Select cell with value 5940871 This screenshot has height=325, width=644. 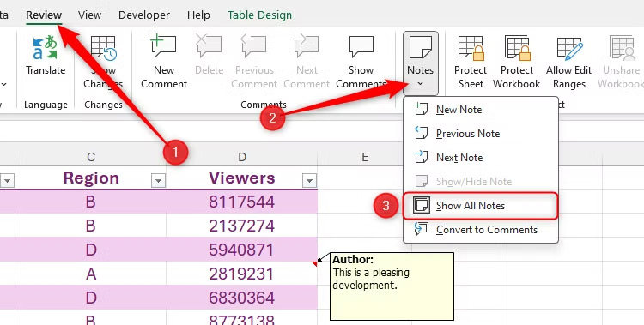pyautogui.click(x=242, y=250)
